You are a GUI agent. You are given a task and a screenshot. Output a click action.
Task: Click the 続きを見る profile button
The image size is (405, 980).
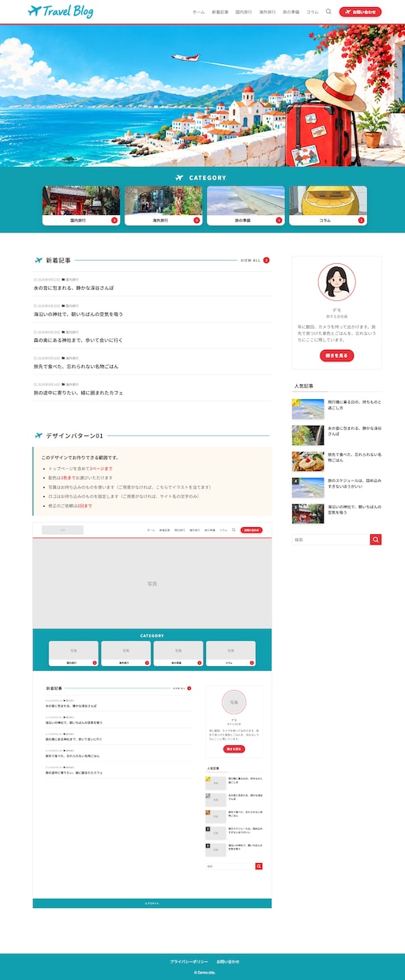[337, 356]
